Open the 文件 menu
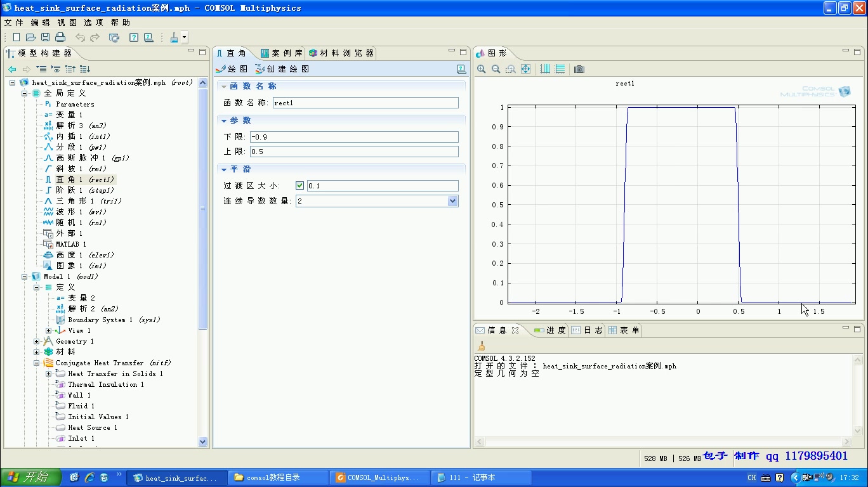Viewport: 868px width, 487px height. click(x=13, y=22)
